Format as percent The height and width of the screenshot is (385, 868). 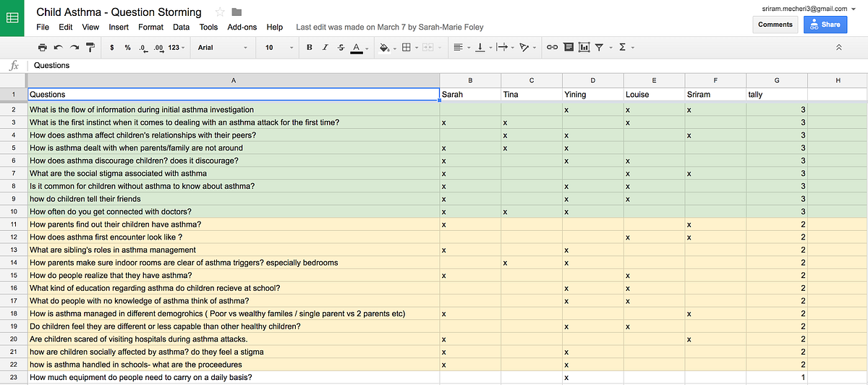point(127,47)
